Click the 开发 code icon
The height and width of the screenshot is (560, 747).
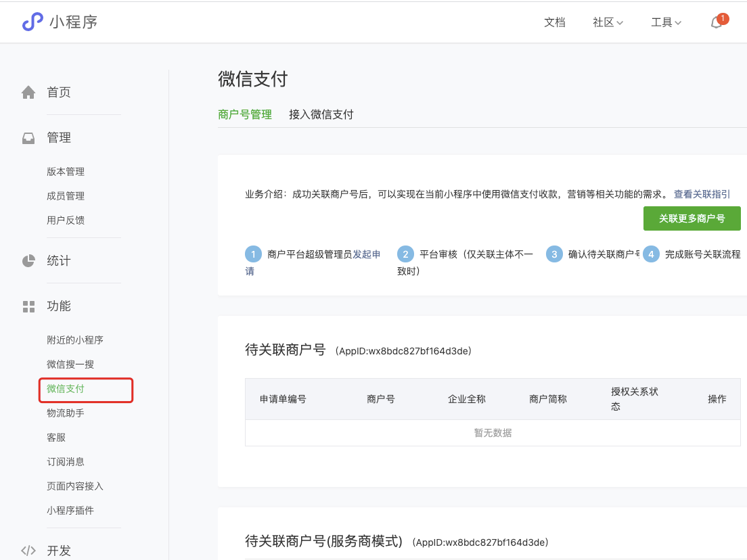(x=28, y=550)
